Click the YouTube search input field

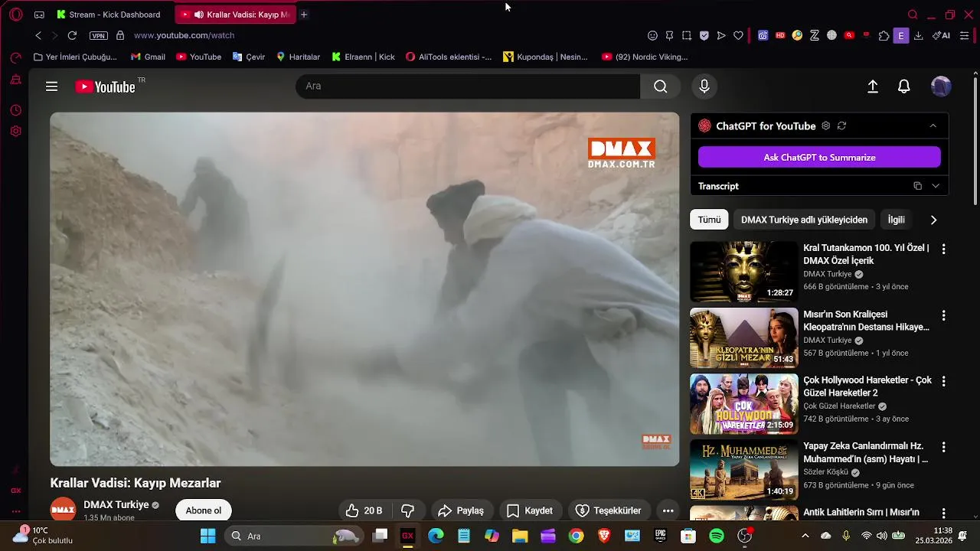[468, 86]
